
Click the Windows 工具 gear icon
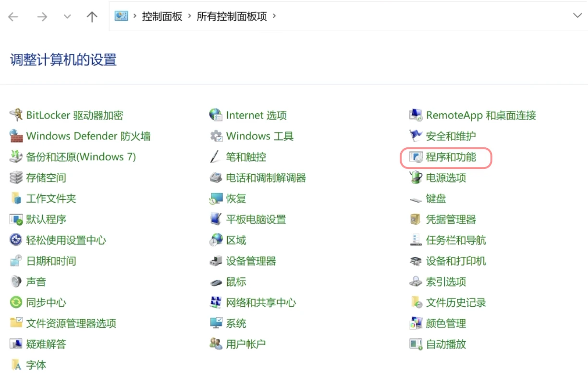tap(216, 136)
